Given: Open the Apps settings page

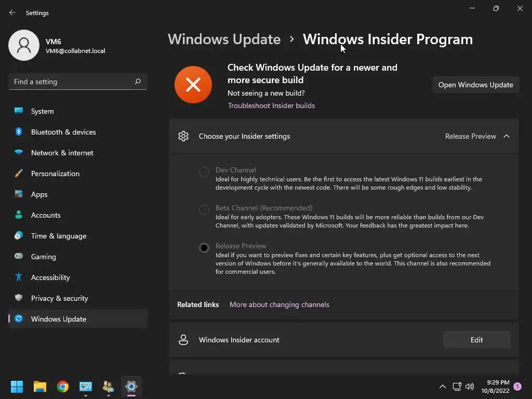Looking at the screenshot, I should point(78,194).
